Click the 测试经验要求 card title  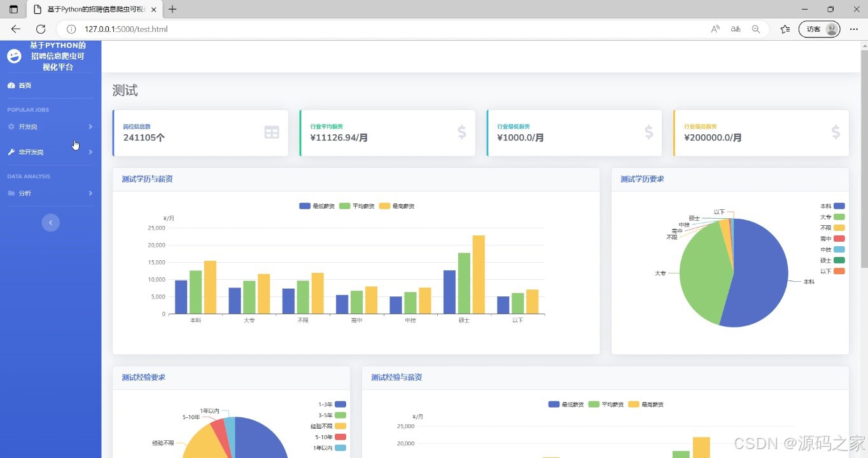pos(143,377)
